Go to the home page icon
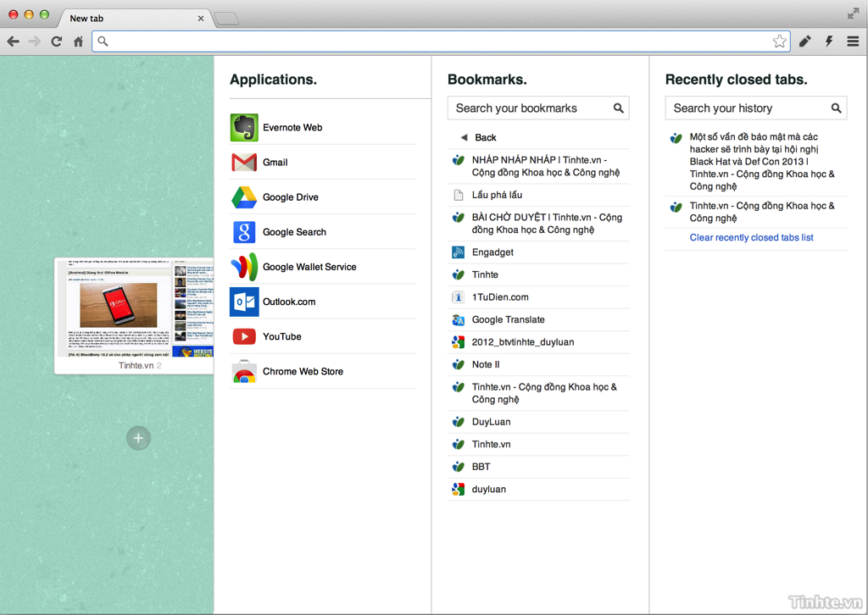Image resolution: width=868 pixels, height=615 pixels. [x=79, y=42]
